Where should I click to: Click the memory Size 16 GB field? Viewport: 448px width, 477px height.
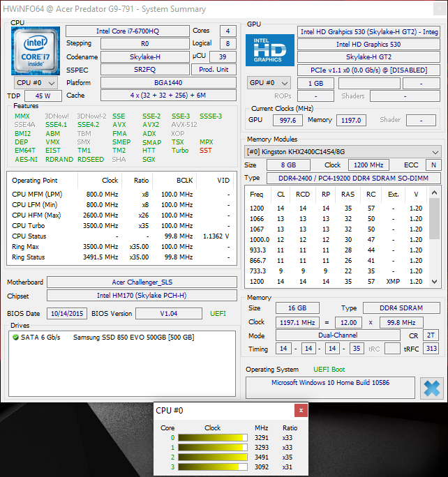click(x=297, y=308)
